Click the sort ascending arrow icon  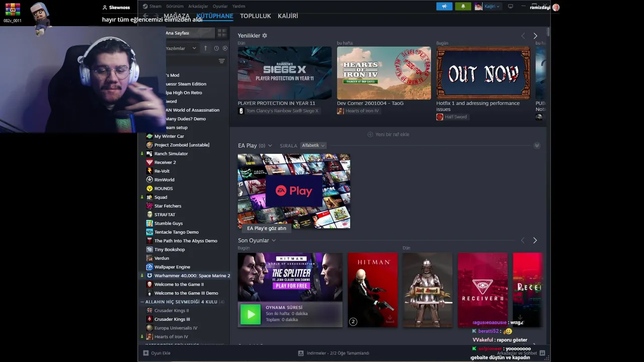tap(205, 48)
